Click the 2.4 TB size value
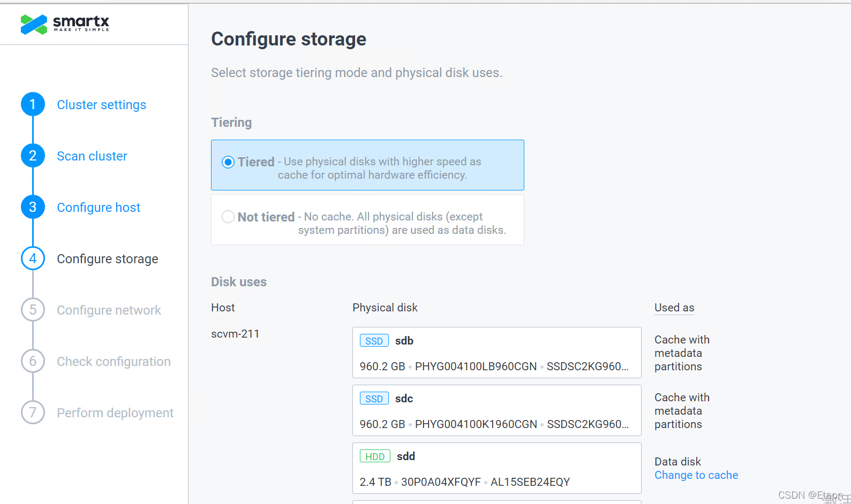 click(375, 482)
